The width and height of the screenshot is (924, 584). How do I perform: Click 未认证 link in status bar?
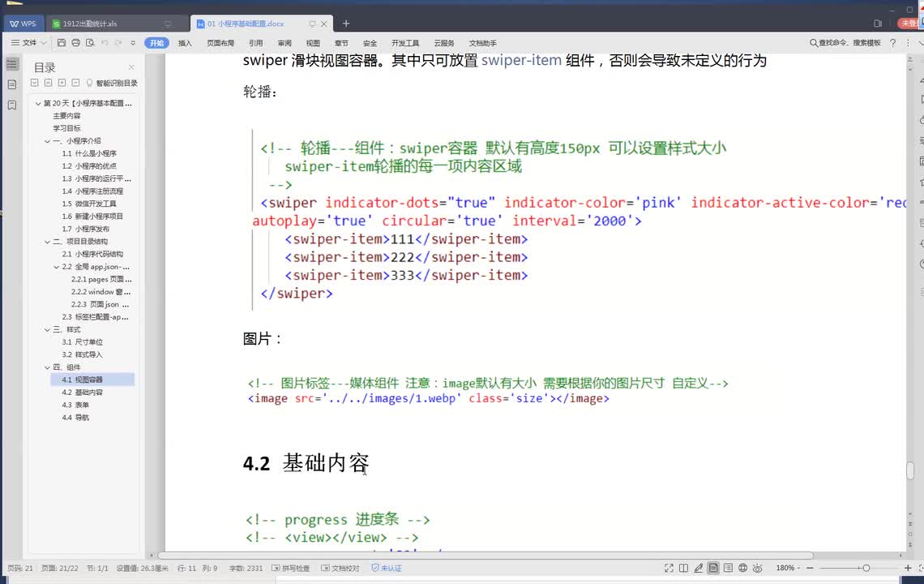pos(387,568)
